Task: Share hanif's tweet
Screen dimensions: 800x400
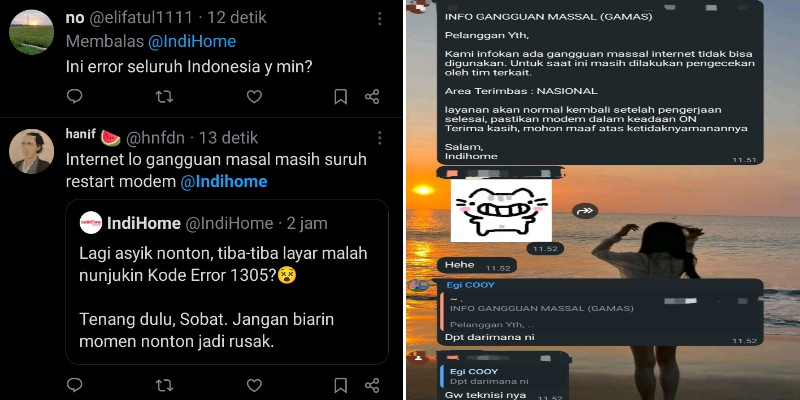Action: coord(372,385)
